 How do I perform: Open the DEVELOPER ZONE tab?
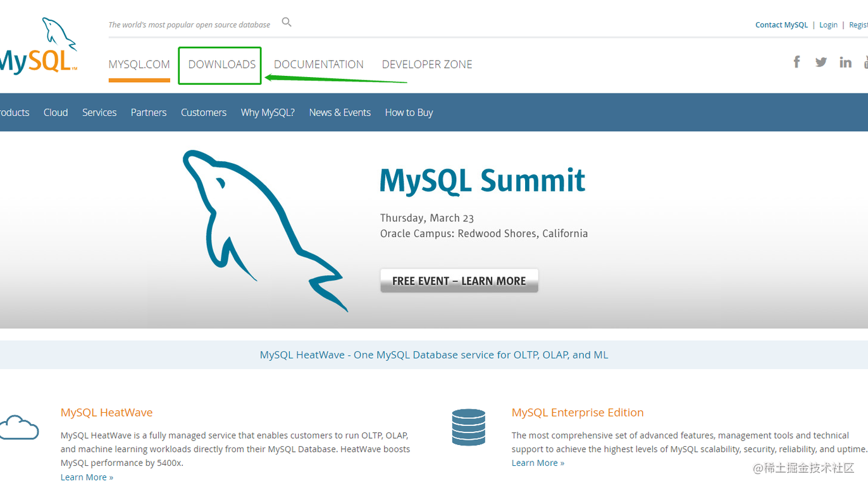coord(426,64)
